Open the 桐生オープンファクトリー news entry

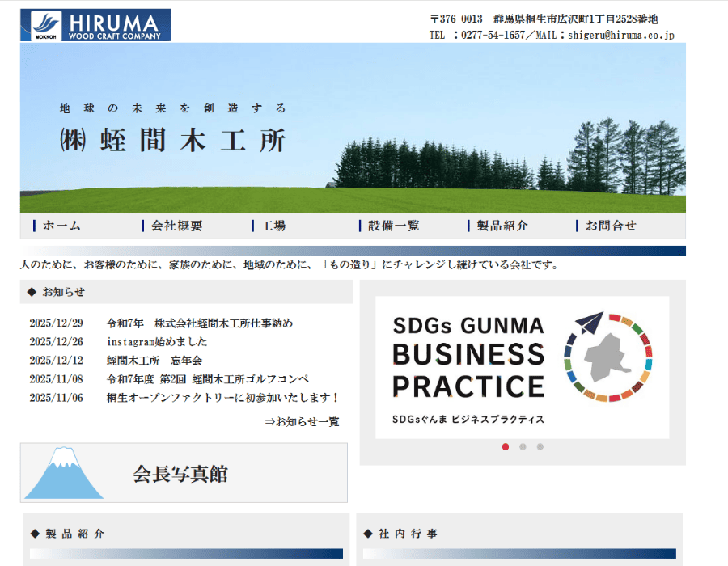point(222,398)
